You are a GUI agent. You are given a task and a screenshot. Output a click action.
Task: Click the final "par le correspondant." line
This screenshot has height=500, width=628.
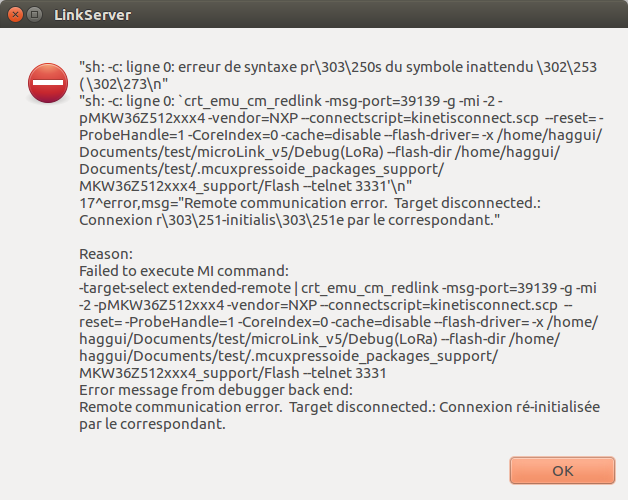coord(150,424)
